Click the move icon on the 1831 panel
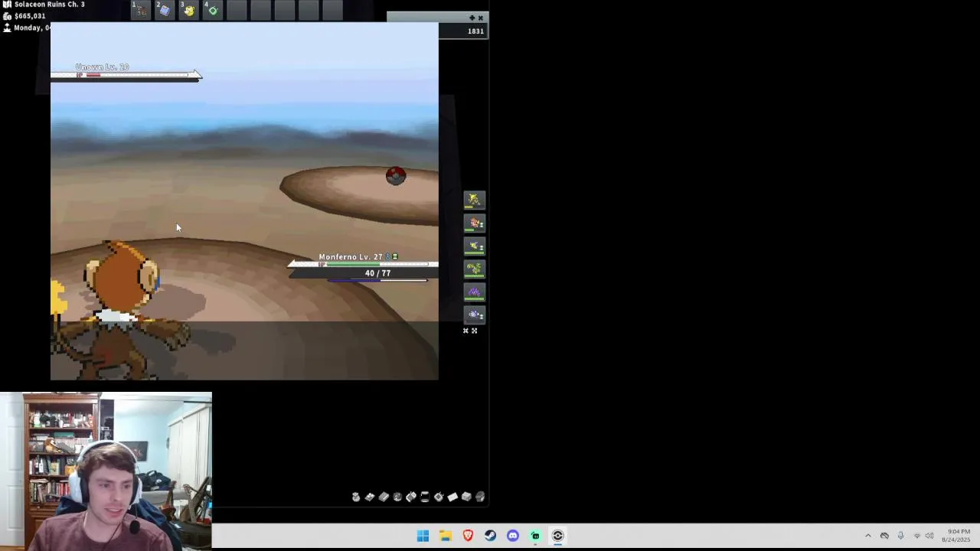 [x=472, y=18]
